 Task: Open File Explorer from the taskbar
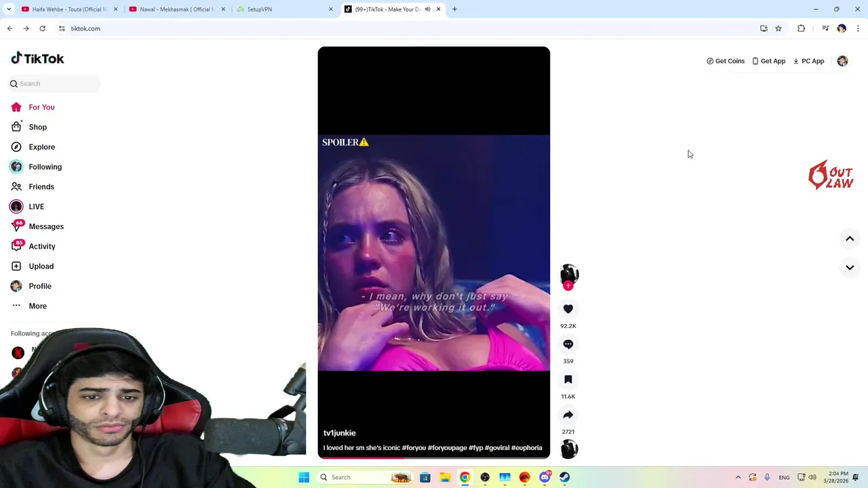point(445,477)
